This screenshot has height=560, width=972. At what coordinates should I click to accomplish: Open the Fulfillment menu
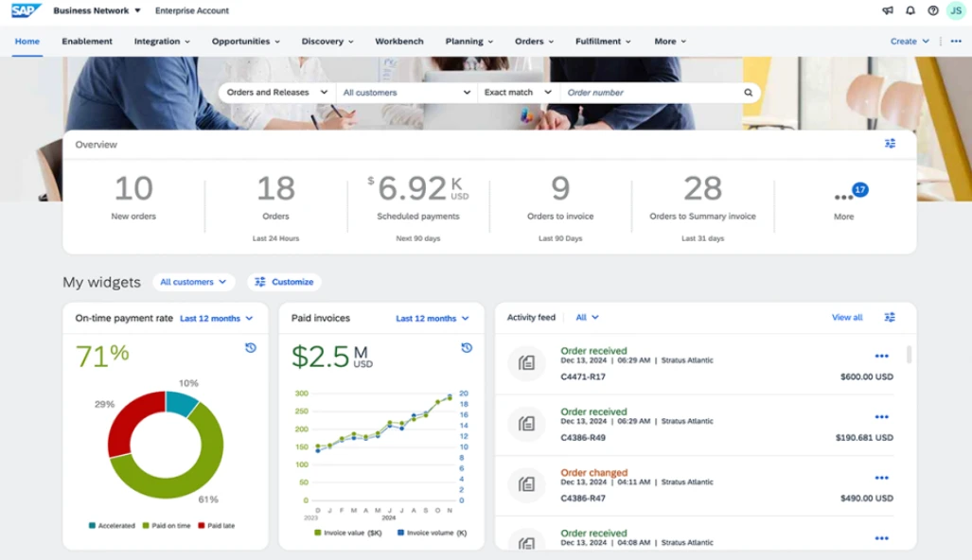click(603, 42)
